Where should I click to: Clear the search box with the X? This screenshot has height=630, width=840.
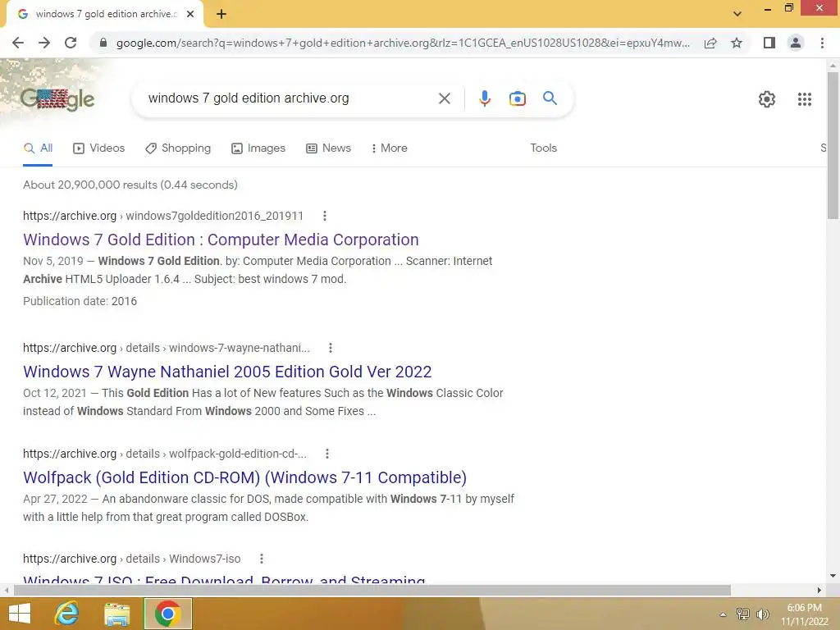click(444, 98)
